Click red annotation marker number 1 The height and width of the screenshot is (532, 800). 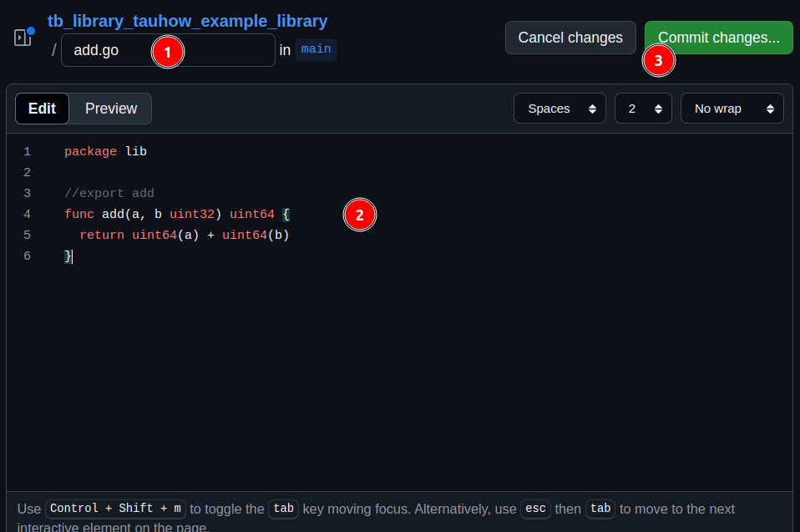167,53
